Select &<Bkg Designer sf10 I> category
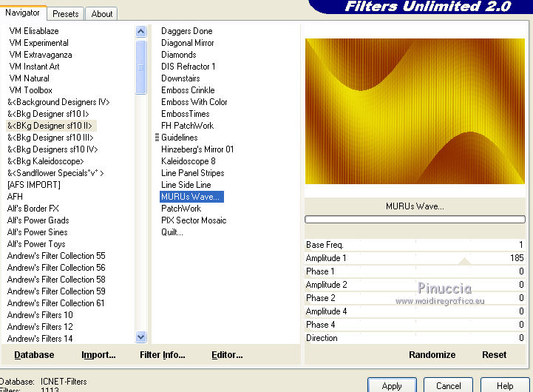The image size is (533, 392). point(48,114)
